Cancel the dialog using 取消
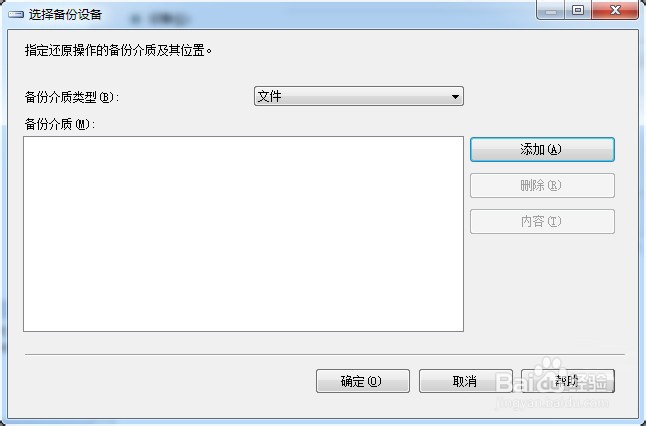Screen dimensions: 646x426 pos(466,381)
